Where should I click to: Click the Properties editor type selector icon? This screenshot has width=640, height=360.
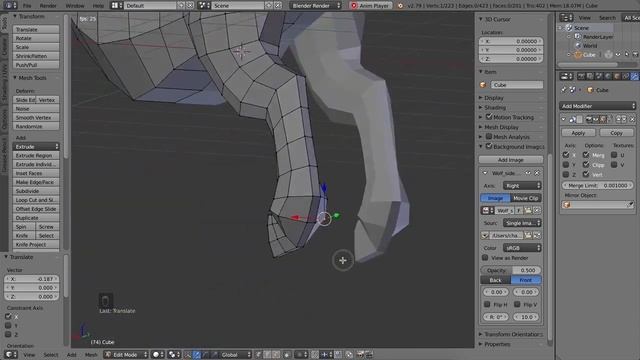pos(566,76)
